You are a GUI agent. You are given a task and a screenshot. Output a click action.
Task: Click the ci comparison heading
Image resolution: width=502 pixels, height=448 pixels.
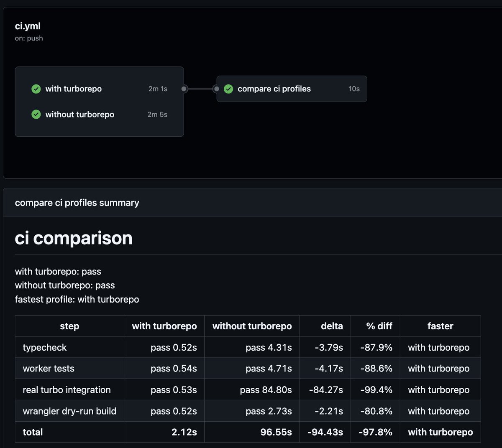point(74,238)
